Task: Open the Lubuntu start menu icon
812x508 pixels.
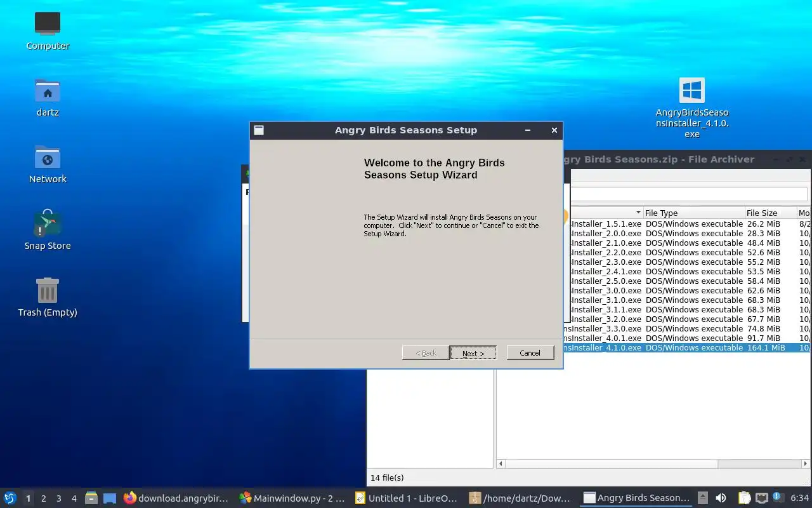Action: pyautogui.click(x=10, y=498)
